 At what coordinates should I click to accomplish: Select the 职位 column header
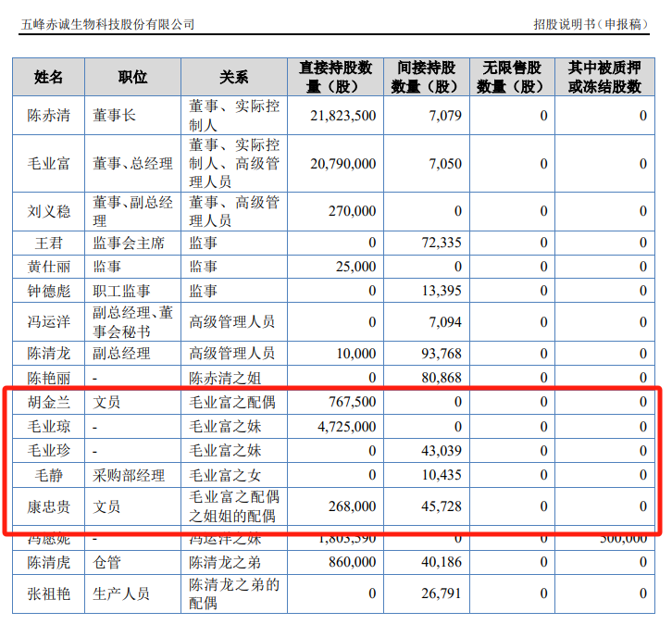click(x=133, y=77)
